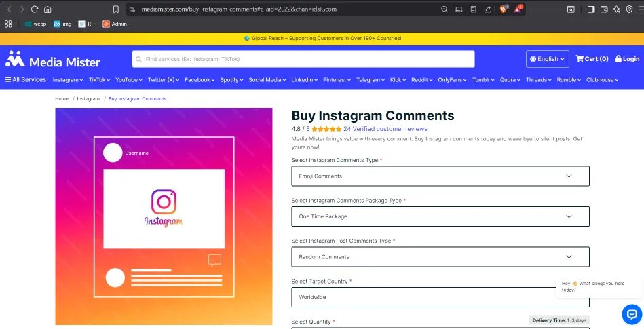The image size is (644, 329).
Task: Expand the Clubhouse menu
Action: (x=602, y=79)
